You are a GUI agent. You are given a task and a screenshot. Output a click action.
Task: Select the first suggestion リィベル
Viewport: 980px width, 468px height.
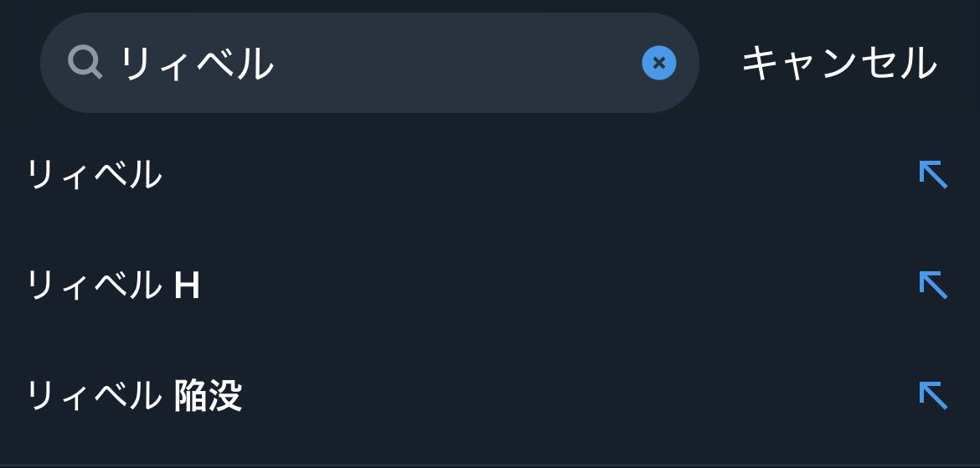95,175
